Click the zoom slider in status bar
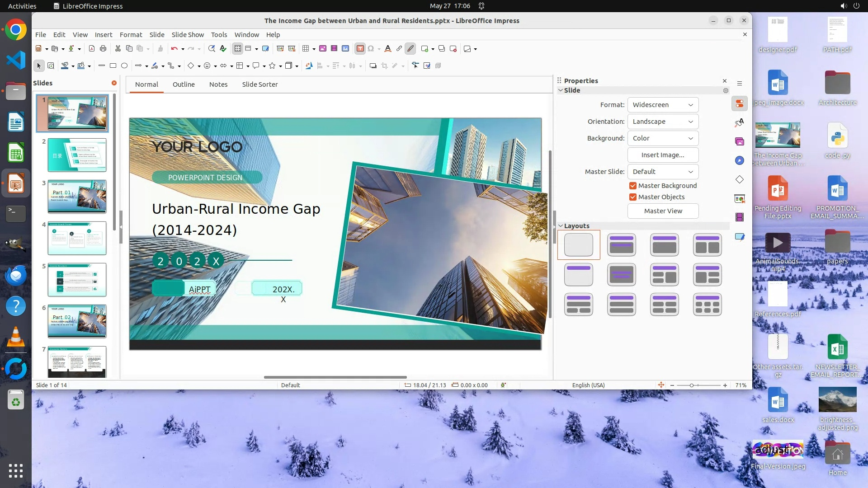The width and height of the screenshot is (868, 488). point(692,385)
